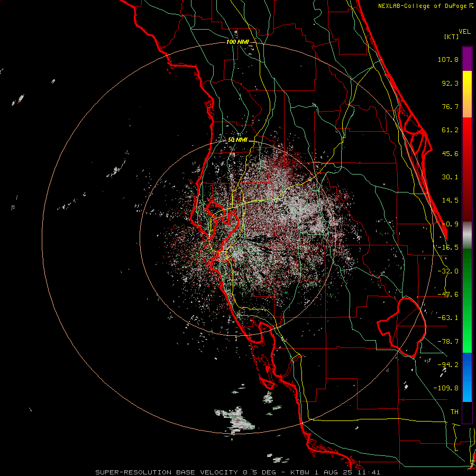
Task: Pick the yellow-orange segment of the color bar
Action: 467,94
